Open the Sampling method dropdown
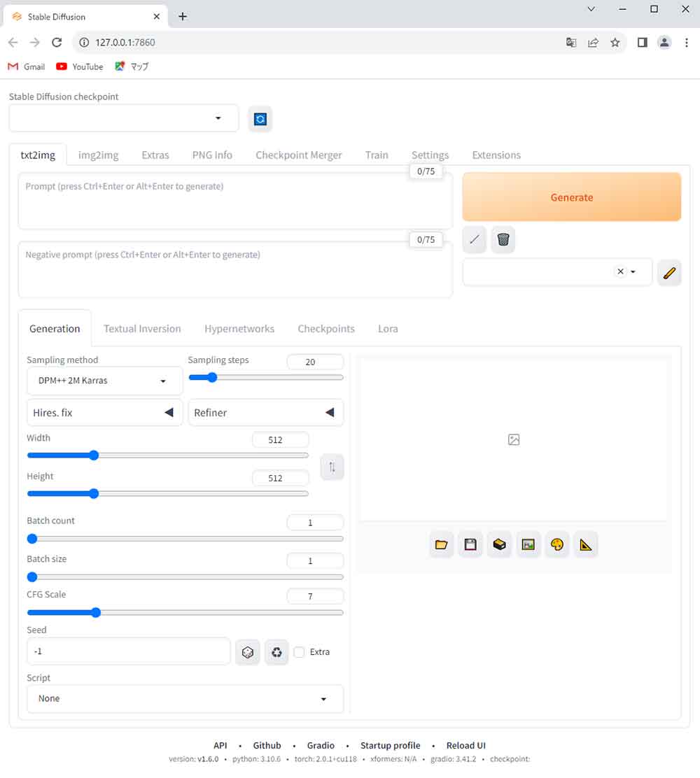 click(x=105, y=381)
